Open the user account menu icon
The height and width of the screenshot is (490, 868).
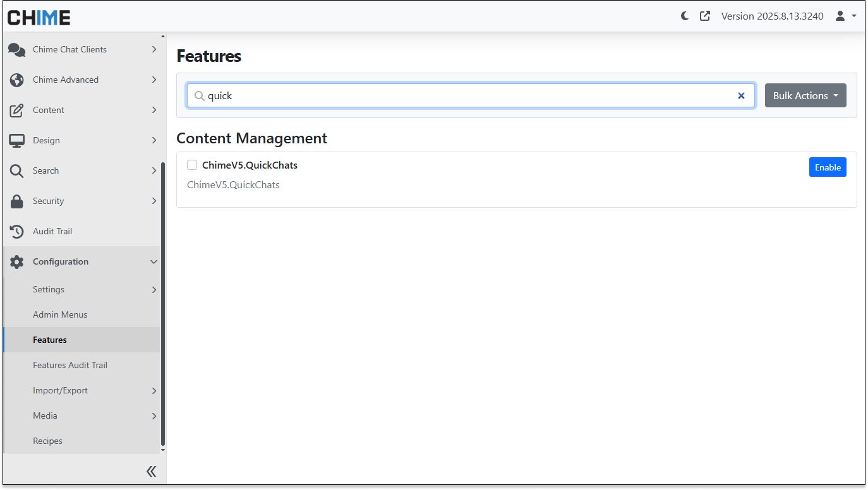pos(840,16)
